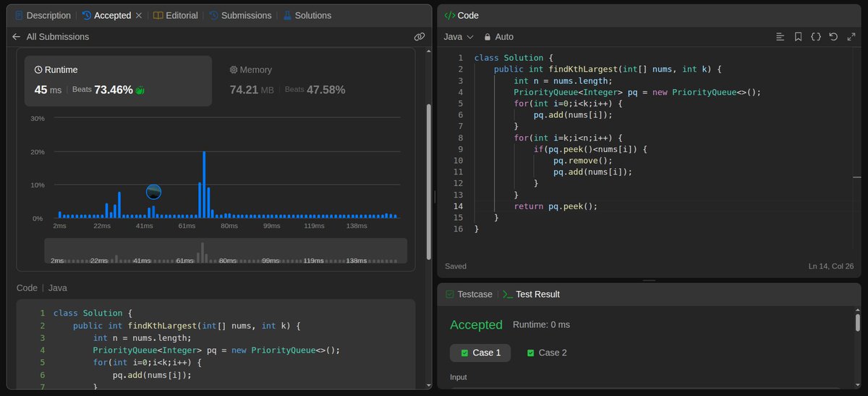Screen dimensions: 868x396
Task: Open the Solutions tab
Action: [307, 15]
